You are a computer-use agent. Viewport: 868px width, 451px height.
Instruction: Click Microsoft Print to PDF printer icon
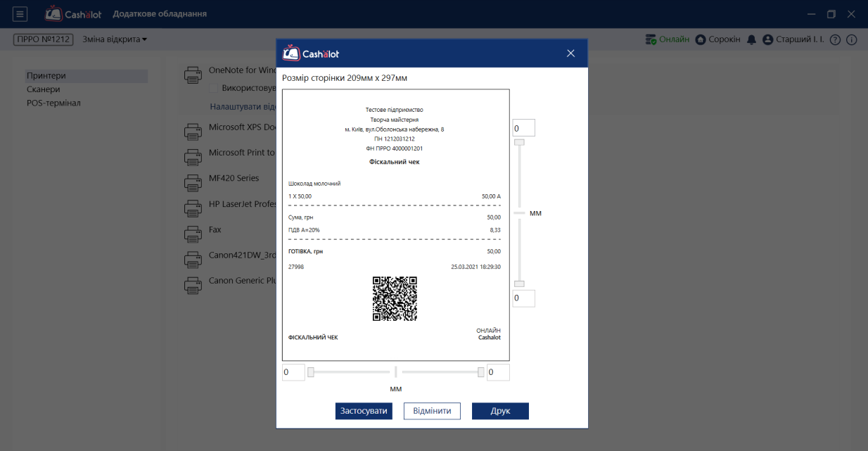click(x=193, y=157)
